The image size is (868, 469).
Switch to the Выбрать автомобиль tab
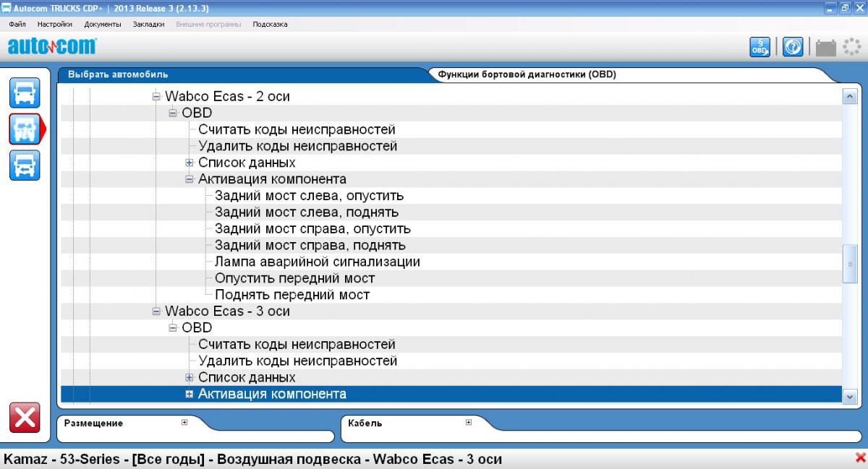coord(118,74)
